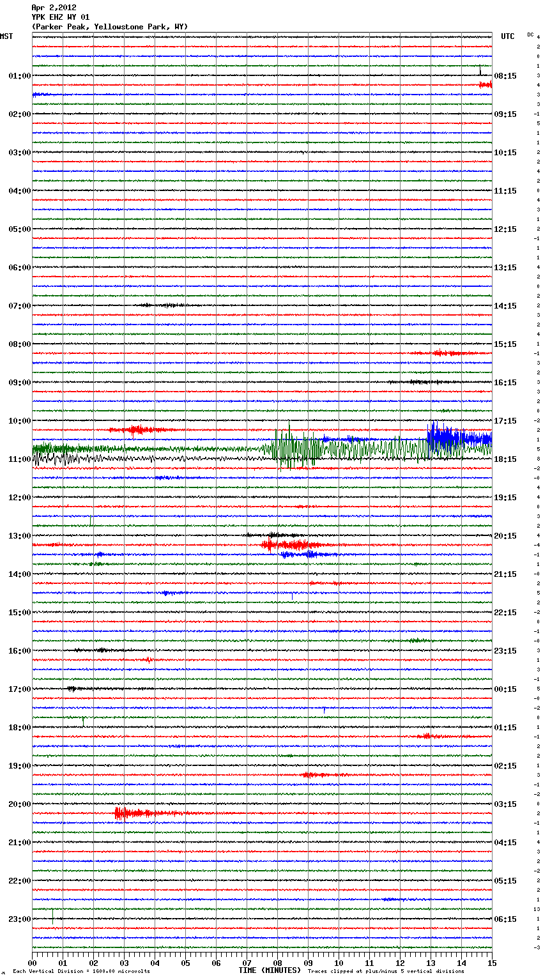Click the "03:15" UTC time label
Image resolution: width=543 pixels, height=980 pixels.
pyautogui.click(x=505, y=804)
